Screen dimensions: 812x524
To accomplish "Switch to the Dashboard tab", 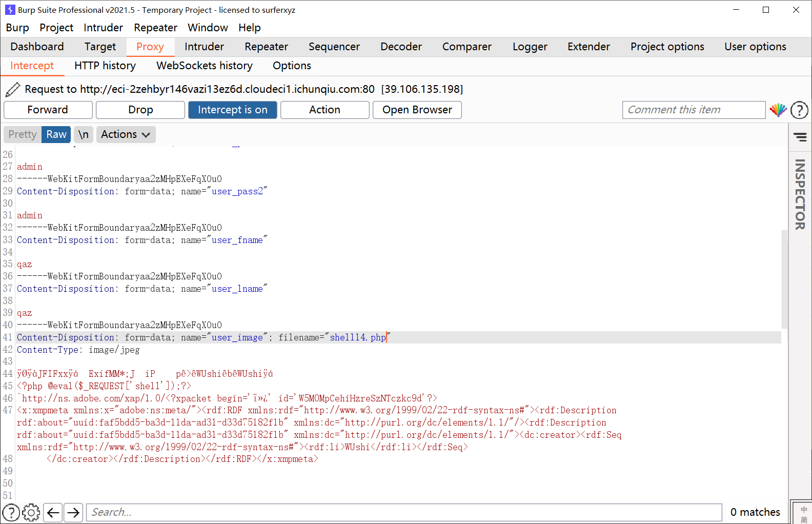I will [37, 47].
